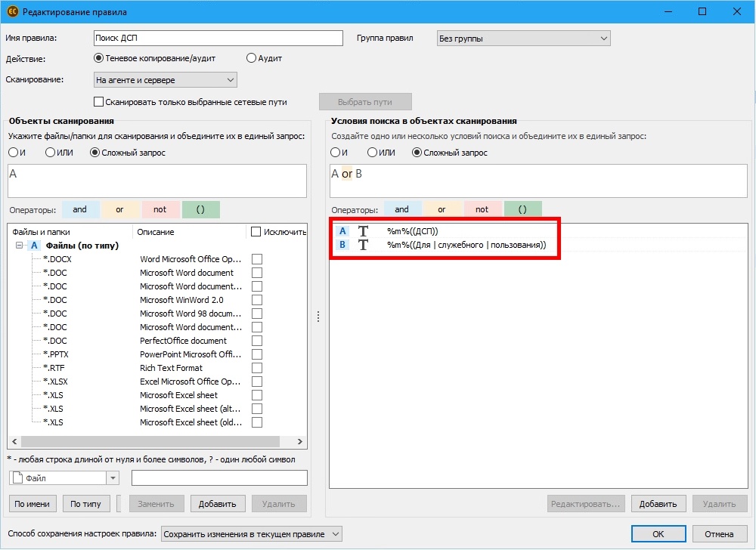This screenshot has width=756, height=550.
Task: Open the Файл type dropdown arrow
Action: click(x=113, y=478)
